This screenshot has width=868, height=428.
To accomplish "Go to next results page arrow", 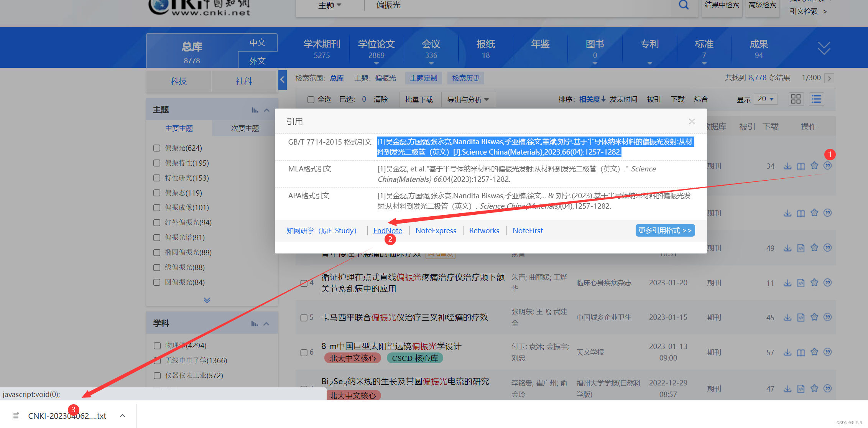I will (829, 78).
